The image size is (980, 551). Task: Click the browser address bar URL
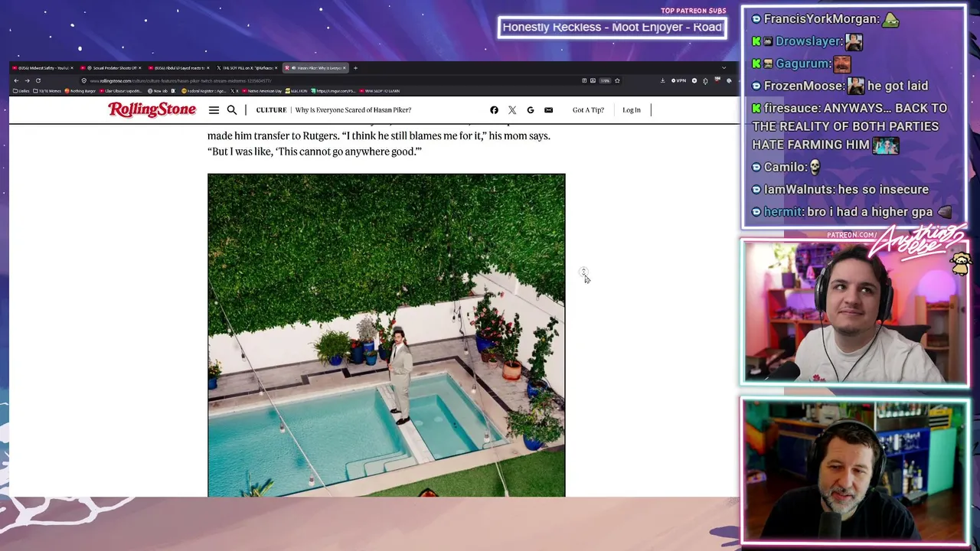click(181, 80)
